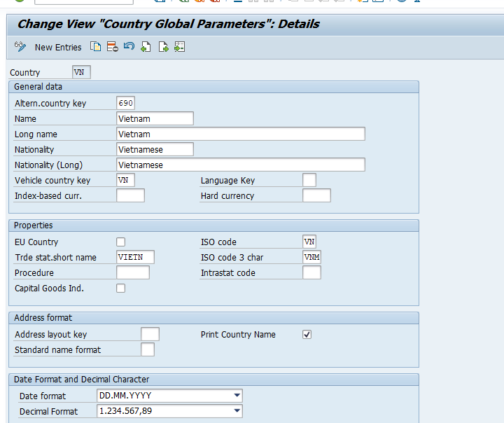Click the Address layout key field
Screen dimensions: 504x423
(x=150, y=334)
